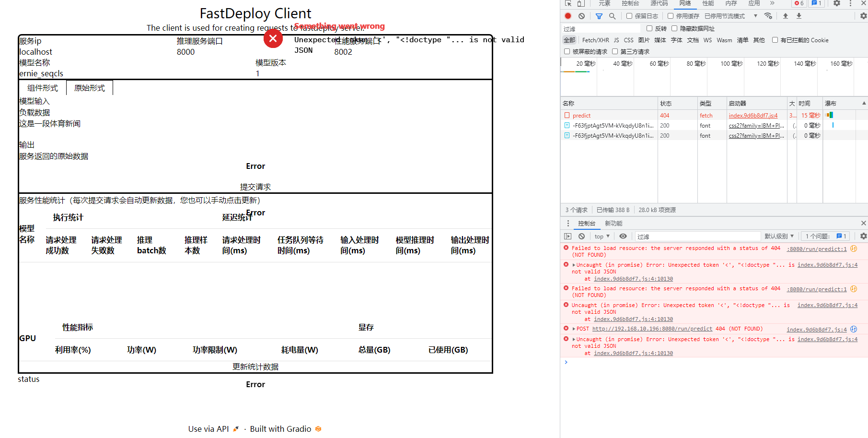Export HAR file with download arrow
868x438 pixels.
pyautogui.click(x=799, y=16)
